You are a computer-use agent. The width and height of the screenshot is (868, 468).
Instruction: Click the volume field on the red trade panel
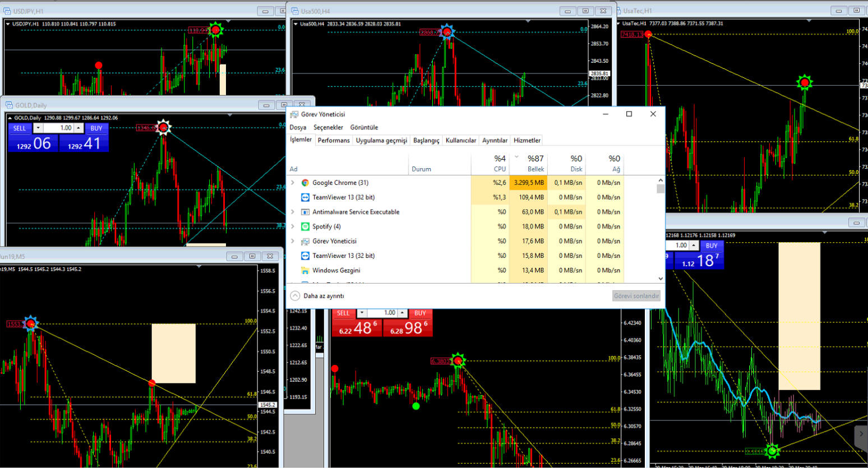pyautogui.click(x=382, y=313)
